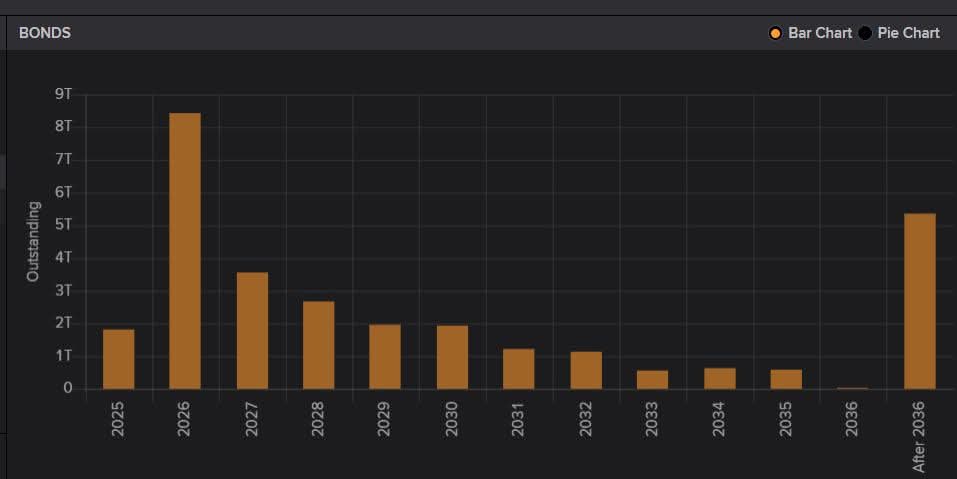Click the 2035 bar
This screenshot has height=479, width=957.
(x=786, y=380)
